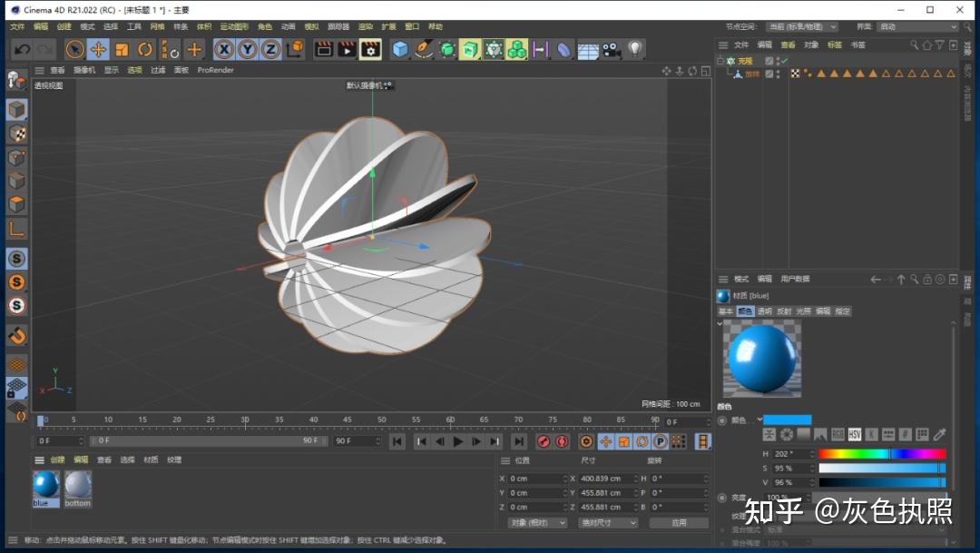Go to the start of animation

tap(397, 441)
